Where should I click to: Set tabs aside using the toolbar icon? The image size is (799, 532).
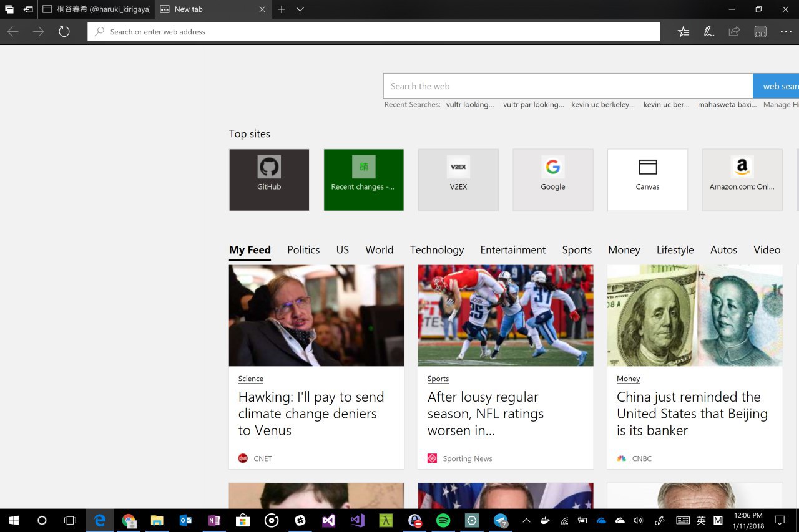[28, 9]
